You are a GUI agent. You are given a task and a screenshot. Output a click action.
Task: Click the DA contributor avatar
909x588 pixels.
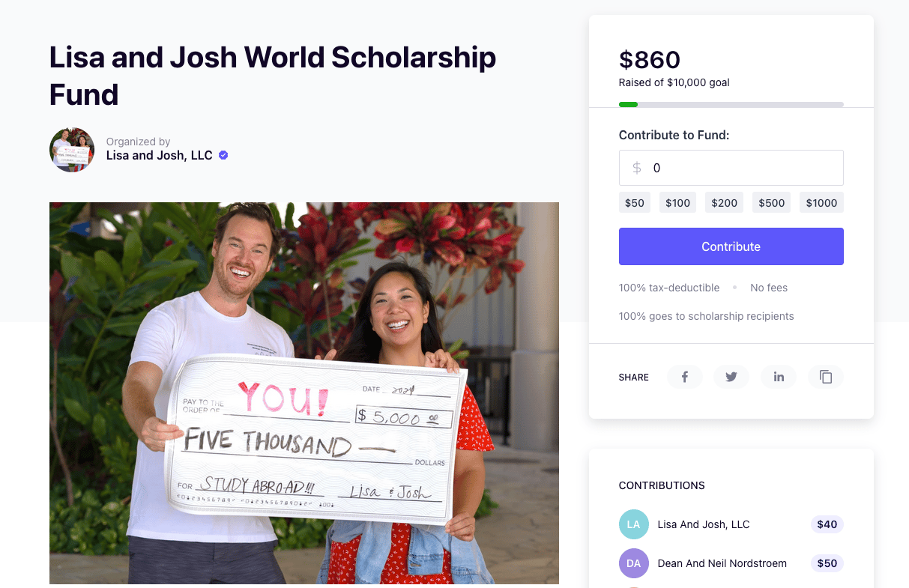[633, 563]
